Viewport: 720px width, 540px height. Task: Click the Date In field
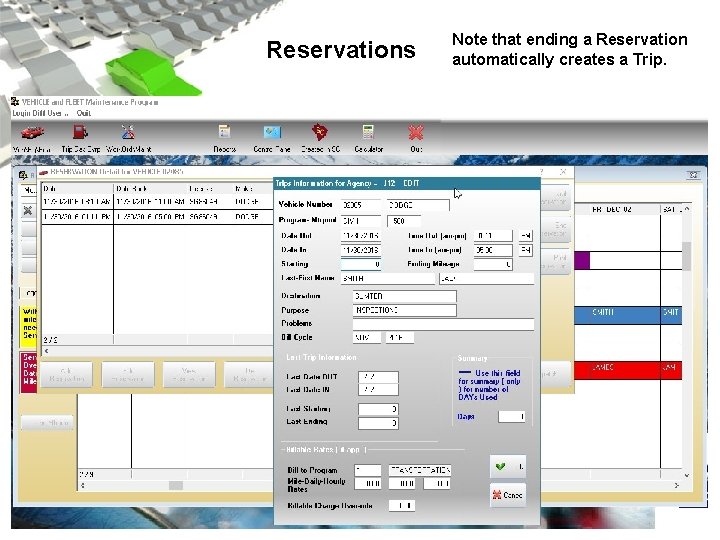pyautogui.click(x=360, y=250)
